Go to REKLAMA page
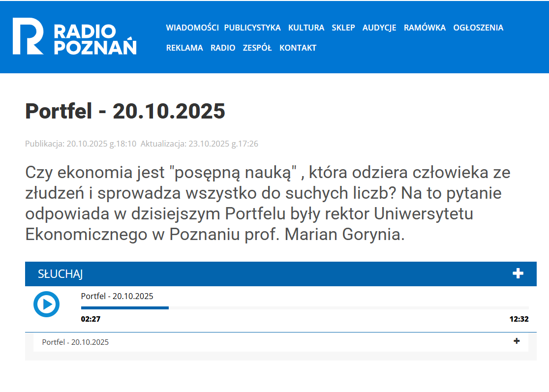This screenshot has height=392, width=549. click(184, 48)
